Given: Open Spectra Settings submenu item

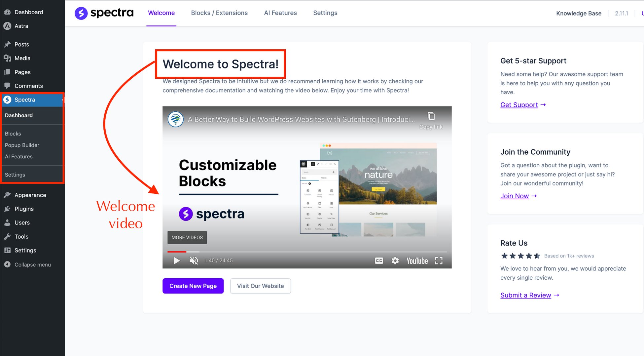Looking at the screenshot, I should point(15,175).
